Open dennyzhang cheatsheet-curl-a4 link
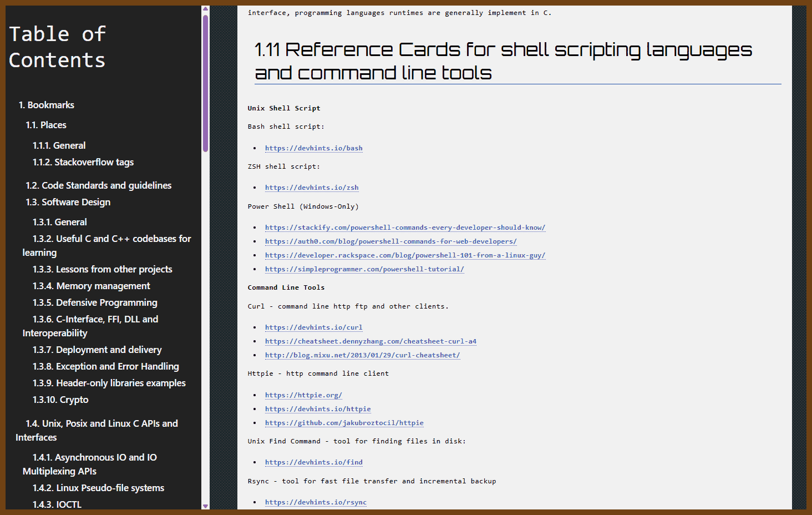This screenshot has width=812, height=515. point(371,341)
